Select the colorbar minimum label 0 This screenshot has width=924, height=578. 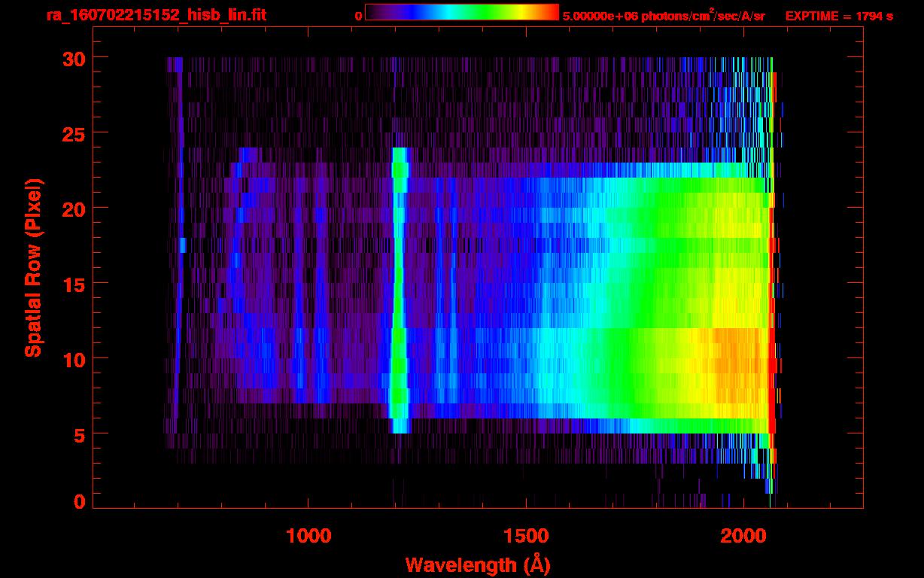click(x=359, y=16)
